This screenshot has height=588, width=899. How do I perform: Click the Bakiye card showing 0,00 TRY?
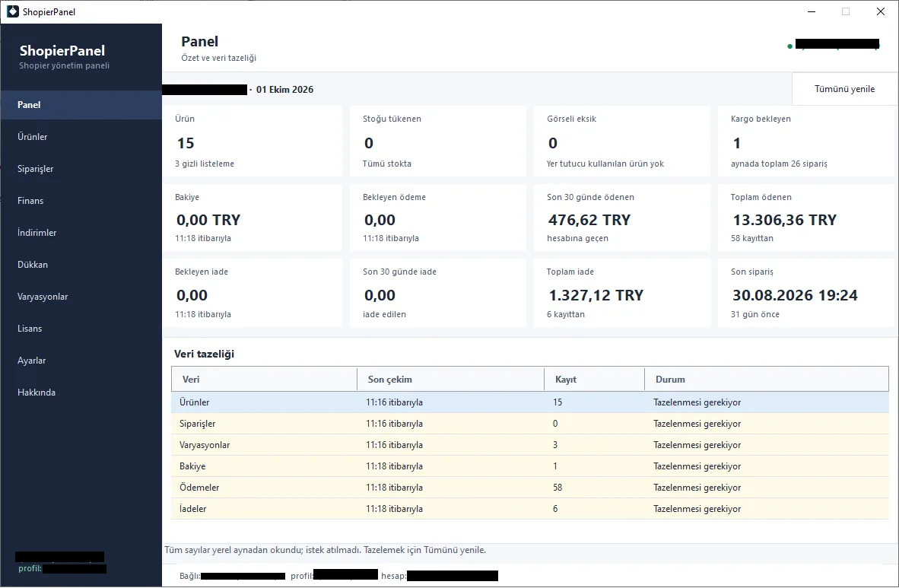coord(253,218)
